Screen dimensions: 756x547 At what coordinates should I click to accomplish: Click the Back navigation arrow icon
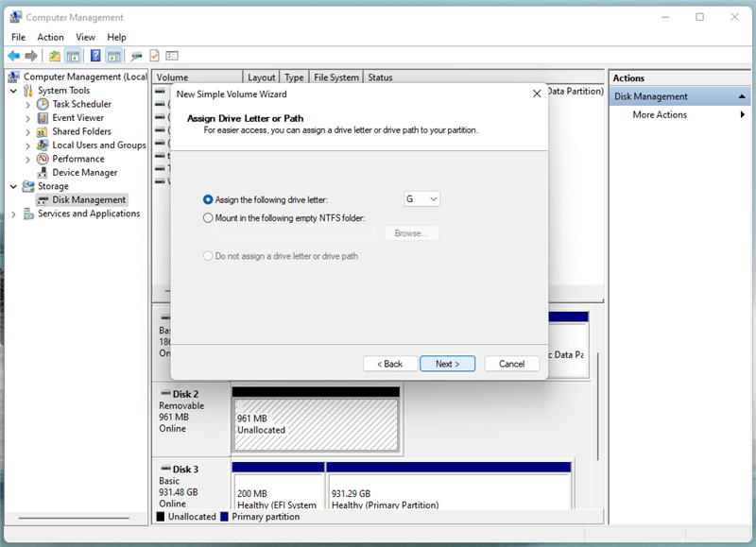click(x=13, y=55)
